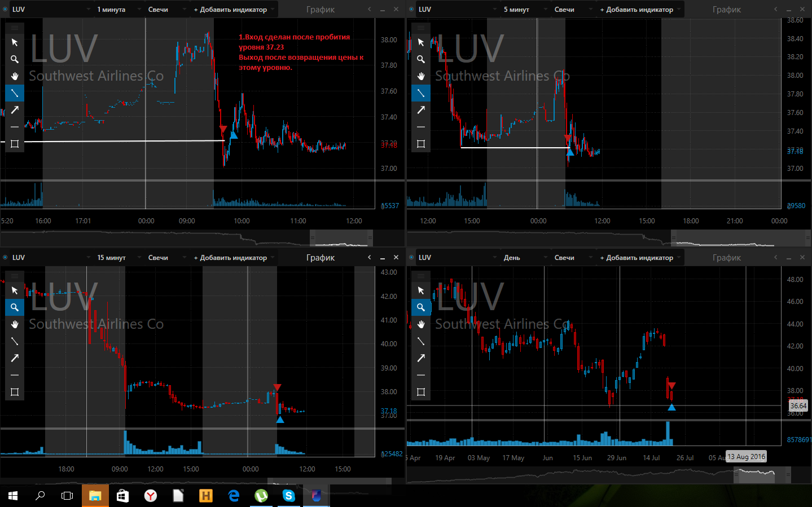Adjust the navigator range slider below the 1 минута chart

(341, 239)
